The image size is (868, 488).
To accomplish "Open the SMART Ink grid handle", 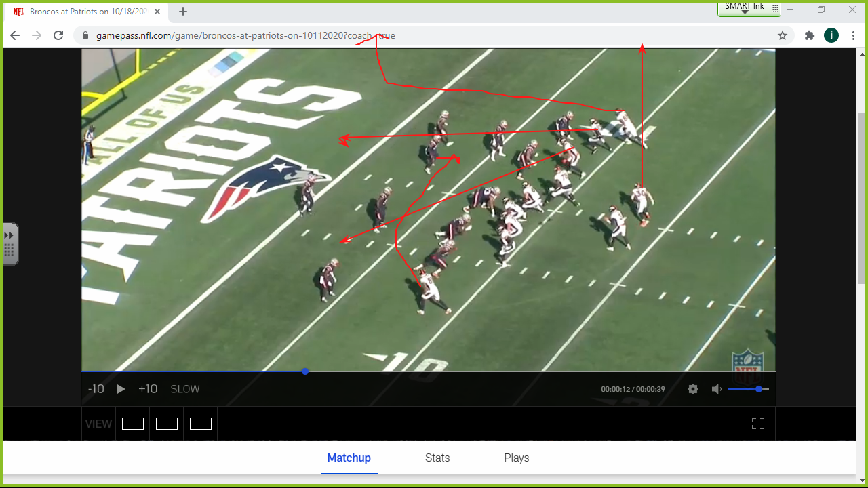I will (x=775, y=9).
